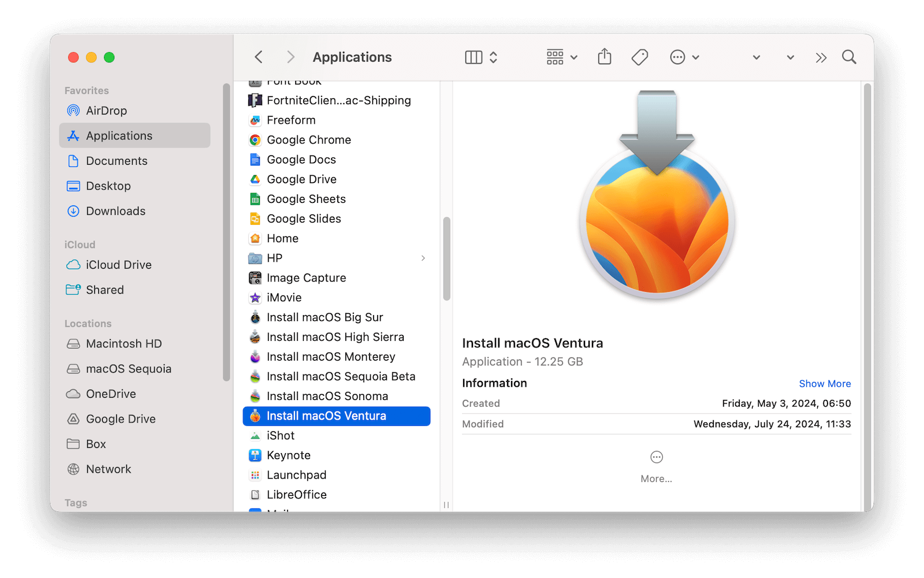Open the view switcher up-down arrows
924x578 pixels.
coord(493,57)
